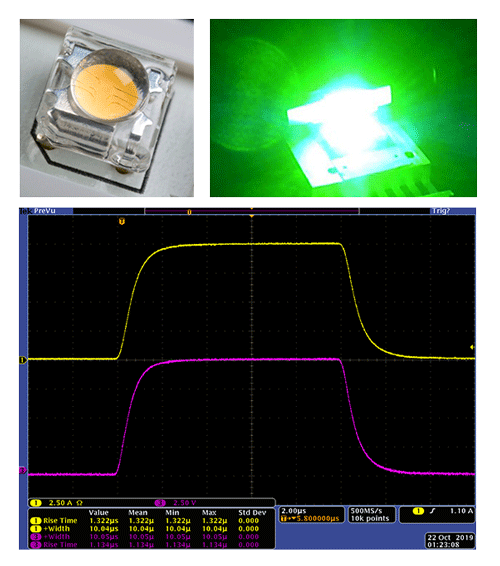Click the 500MS/s sample rate readout
The height and width of the screenshot is (566, 500).
[x=366, y=511]
